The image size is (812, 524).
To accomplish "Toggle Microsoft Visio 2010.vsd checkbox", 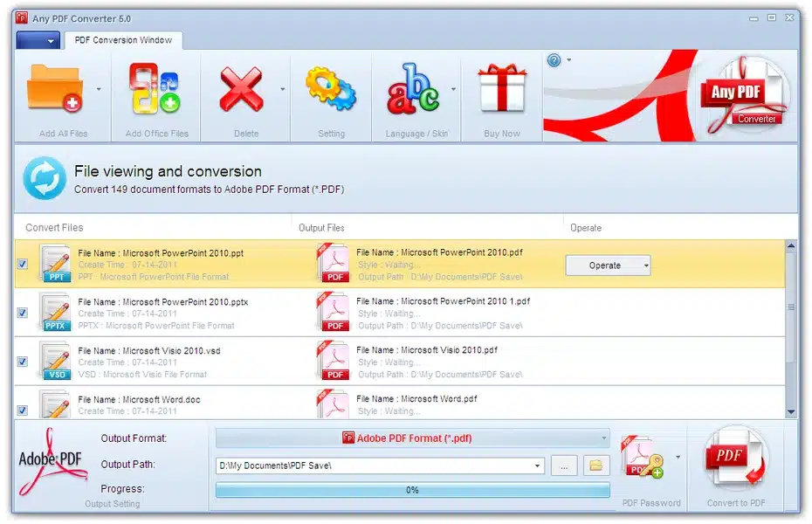I will pyautogui.click(x=23, y=362).
